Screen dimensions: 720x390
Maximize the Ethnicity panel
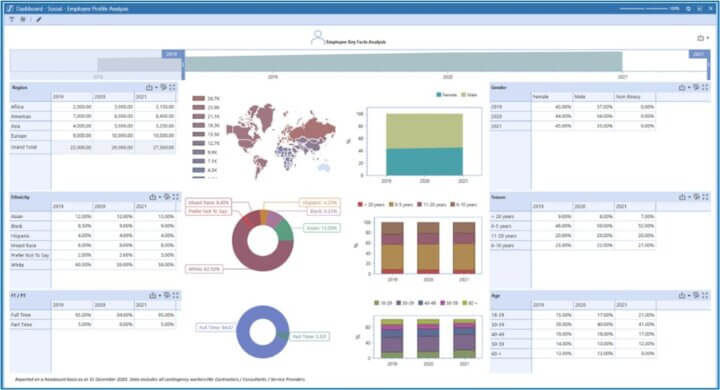[x=176, y=197]
